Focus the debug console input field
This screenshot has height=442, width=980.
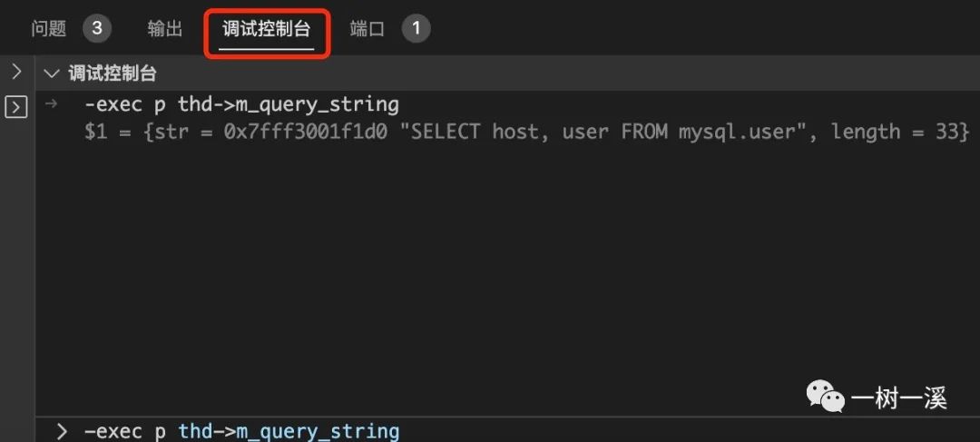(544, 431)
